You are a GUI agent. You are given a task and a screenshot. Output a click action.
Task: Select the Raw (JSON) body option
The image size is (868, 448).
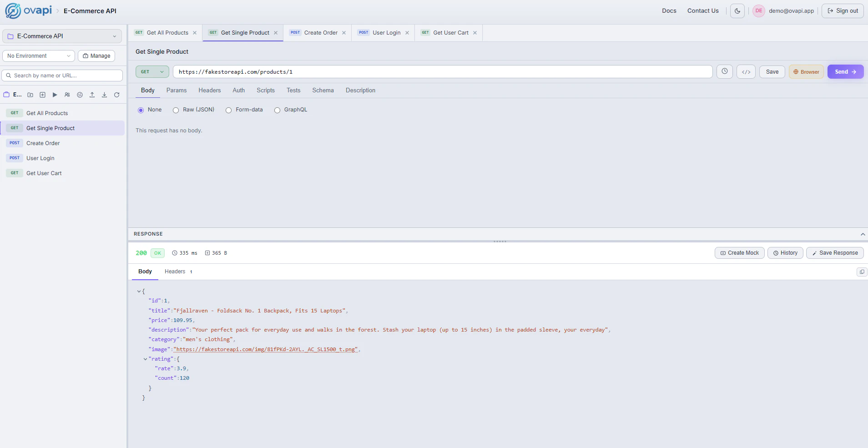pos(176,110)
